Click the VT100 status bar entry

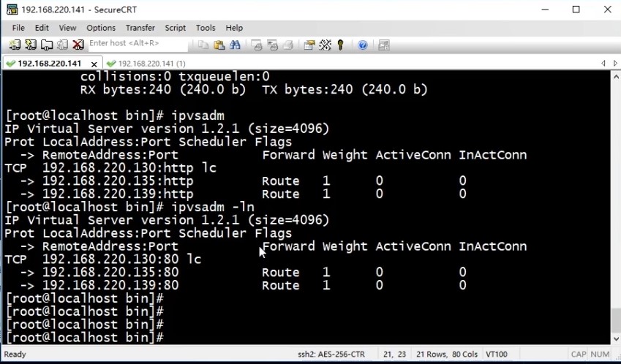coord(496,354)
